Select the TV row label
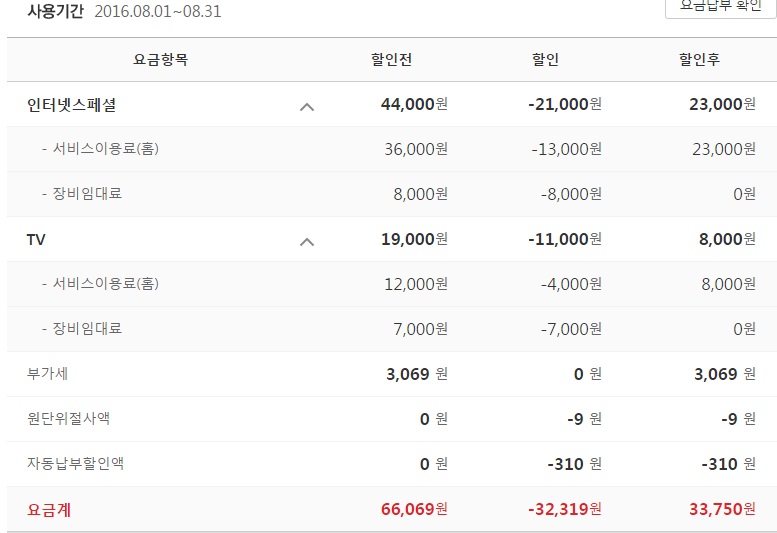Viewport: 777px width, 533px height. click(x=36, y=239)
